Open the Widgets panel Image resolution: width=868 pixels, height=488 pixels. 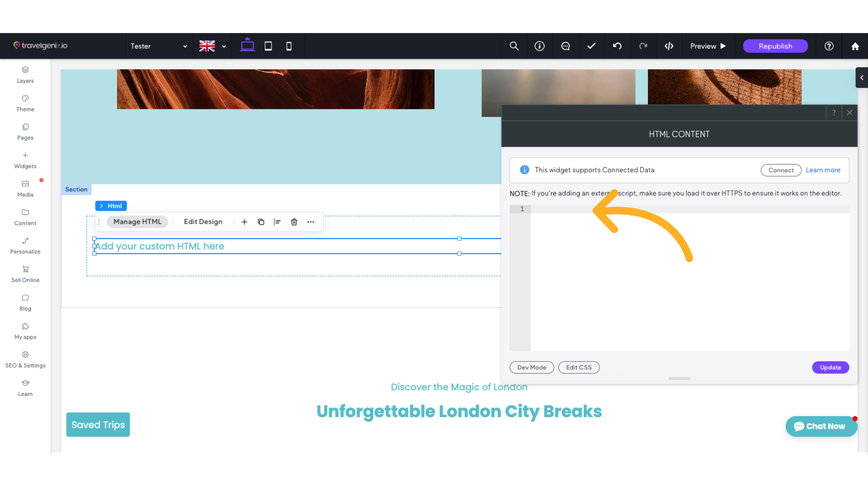[25, 159]
